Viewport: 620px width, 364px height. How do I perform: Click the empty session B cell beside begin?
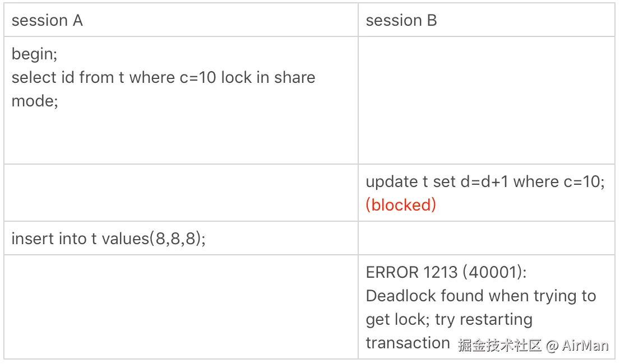[x=486, y=100]
